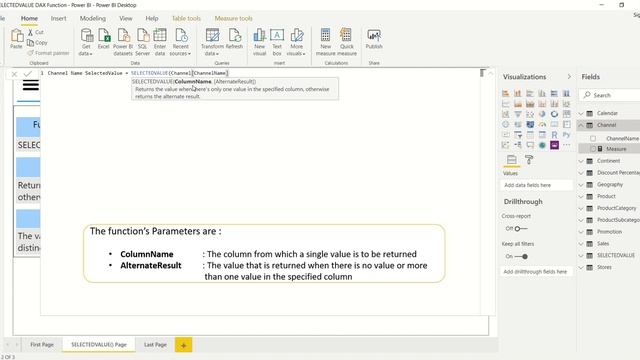Select the Python visual icon

[566, 135]
